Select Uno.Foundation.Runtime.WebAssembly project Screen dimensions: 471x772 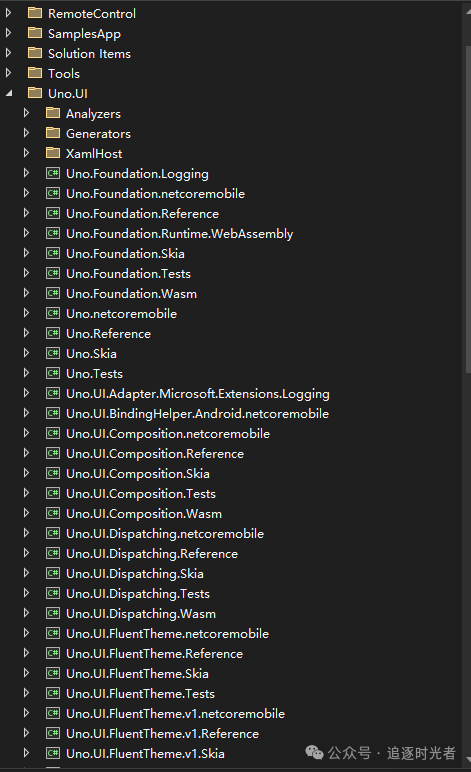point(180,234)
